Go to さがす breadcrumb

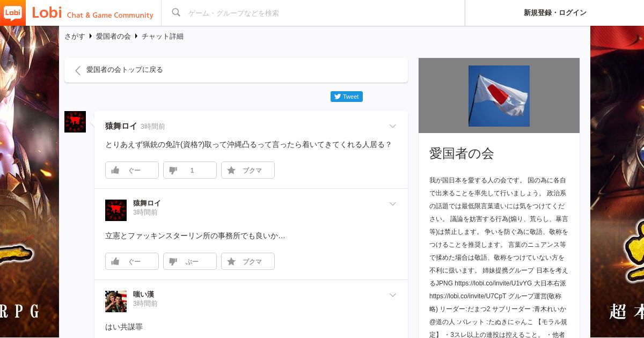click(x=75, y=36)
